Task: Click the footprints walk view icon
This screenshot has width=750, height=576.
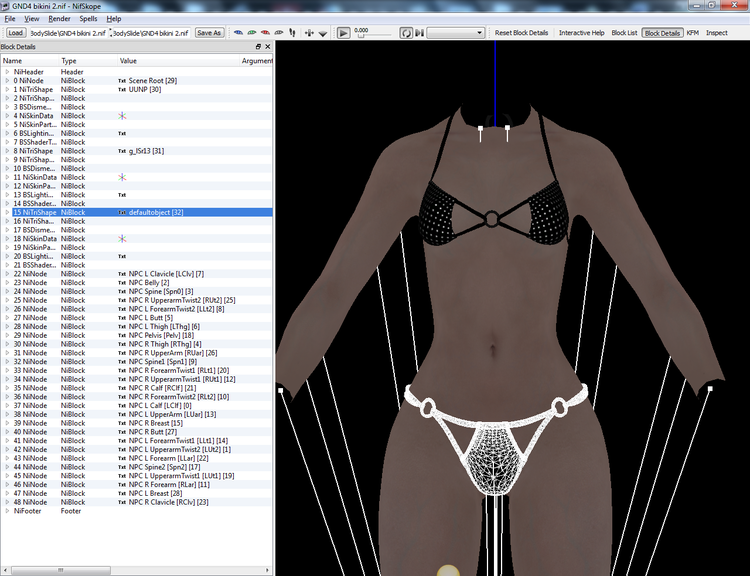Action: [292, 33]
